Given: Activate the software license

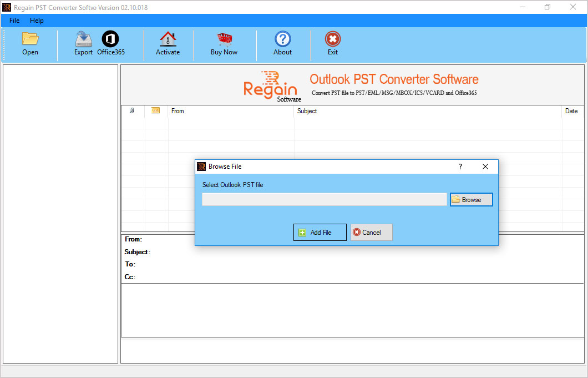Looking at the screenshot, I should (168, 44).
